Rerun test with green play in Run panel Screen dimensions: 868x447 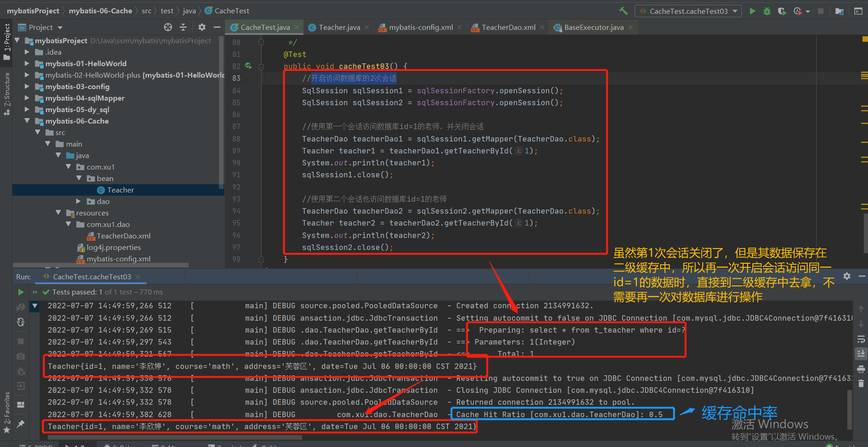click(x=21, y=292)
